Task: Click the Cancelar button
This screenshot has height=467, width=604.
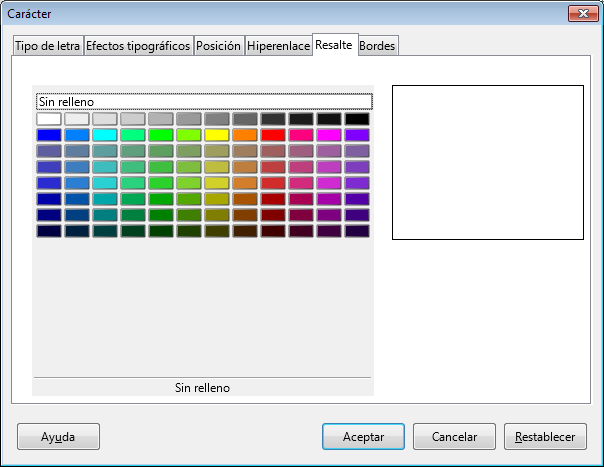Action: (456, 437)
